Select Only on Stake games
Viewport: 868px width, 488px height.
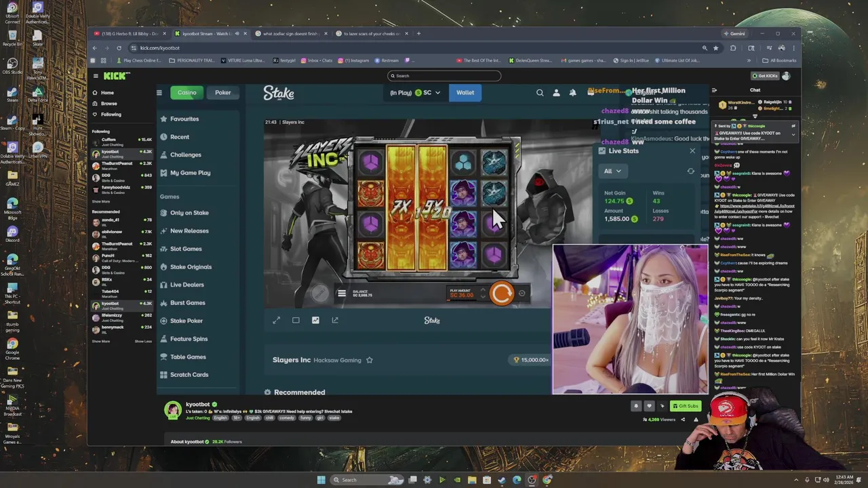(184, 213)
